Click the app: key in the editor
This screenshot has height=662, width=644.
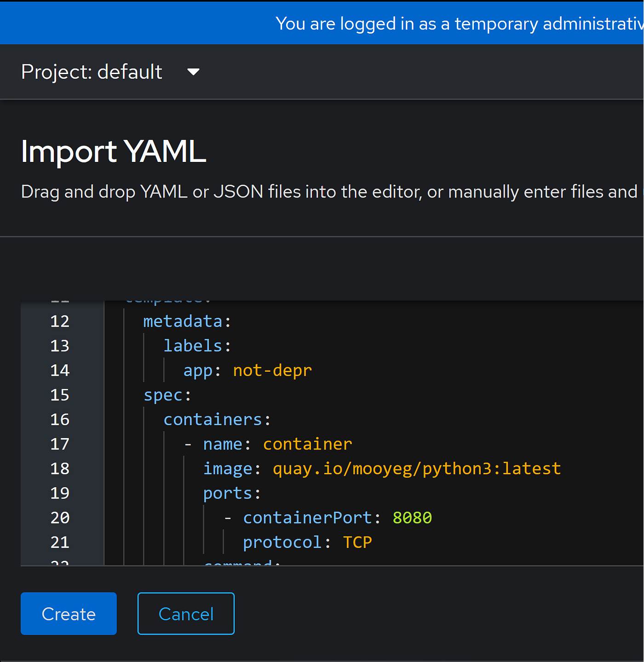tap(202, 370)
